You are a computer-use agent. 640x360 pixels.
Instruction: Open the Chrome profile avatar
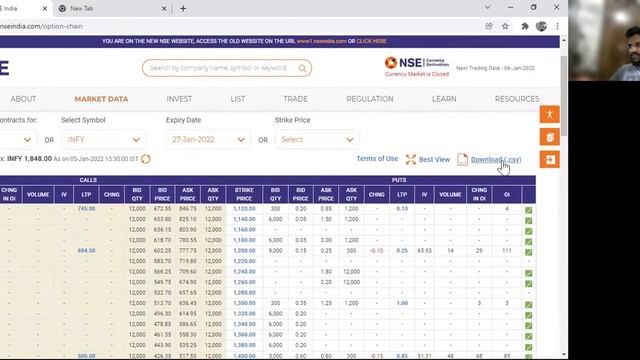tap(541, 26)
